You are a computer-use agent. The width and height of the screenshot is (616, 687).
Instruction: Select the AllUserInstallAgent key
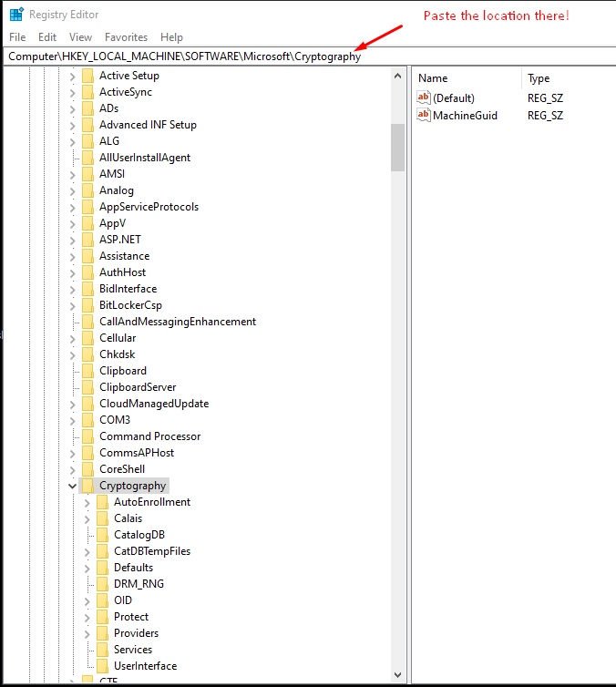(145, 158)
